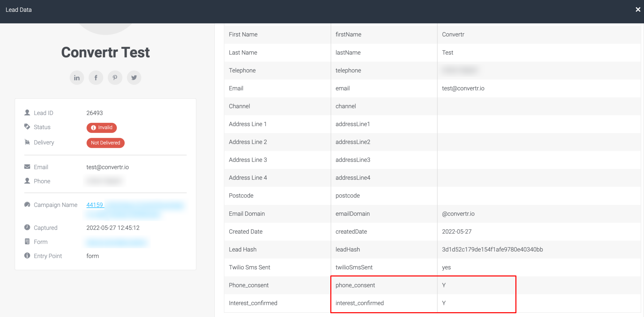Screen dimensions: 644x317
Task: Click the Address Line 4 label
Action: pos(248,178)
